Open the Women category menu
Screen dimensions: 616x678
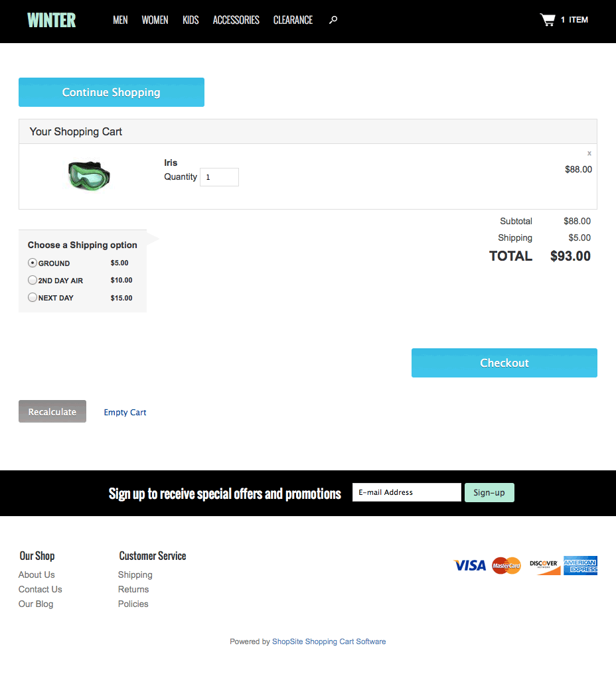click(x=155, y=20)
